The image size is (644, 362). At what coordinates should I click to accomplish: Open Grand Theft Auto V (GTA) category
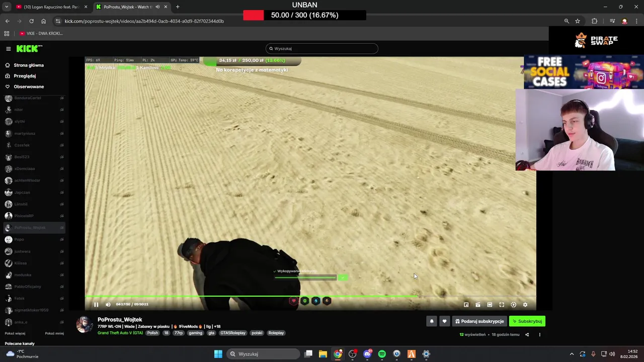(x=120, y=333)
